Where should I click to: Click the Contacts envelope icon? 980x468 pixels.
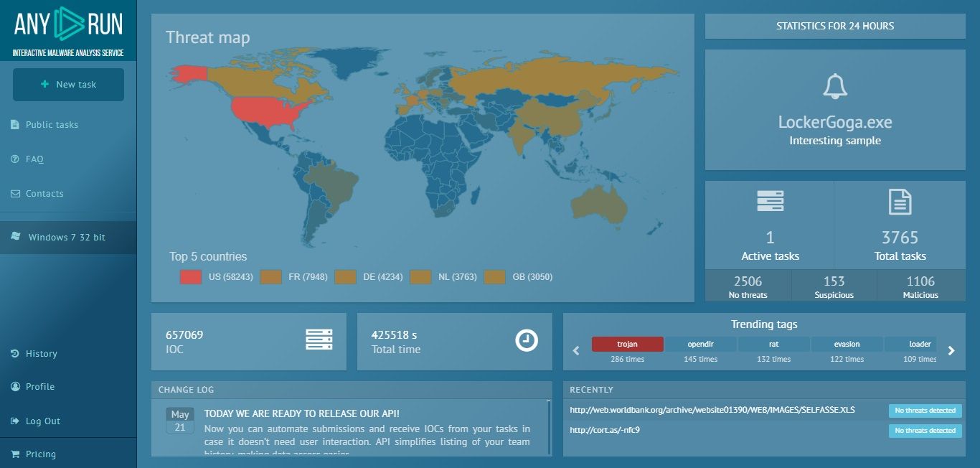point(15,194)
